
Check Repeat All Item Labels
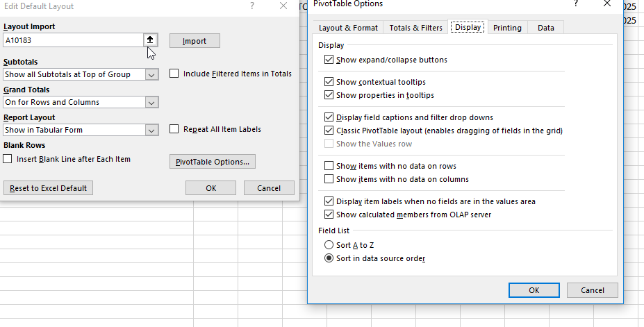[x=174, y=129]
